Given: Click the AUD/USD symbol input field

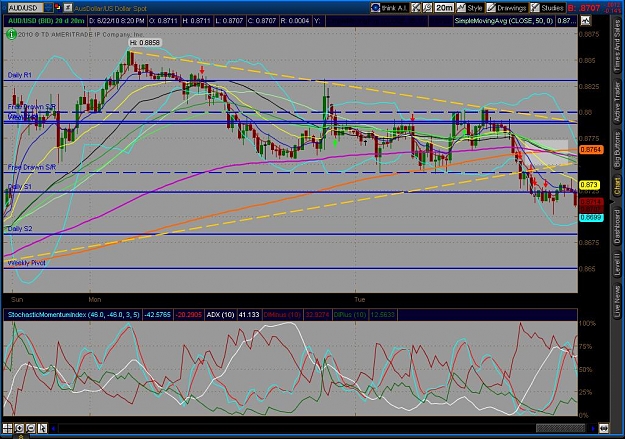Looking at the screenshot, I should pyautogui.click(x=25, y=8).
